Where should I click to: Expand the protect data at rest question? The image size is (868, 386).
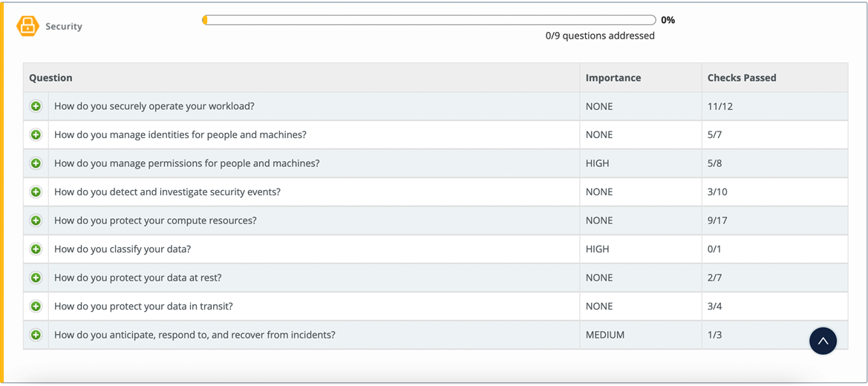pyautogui.click(x=36, y=278)
